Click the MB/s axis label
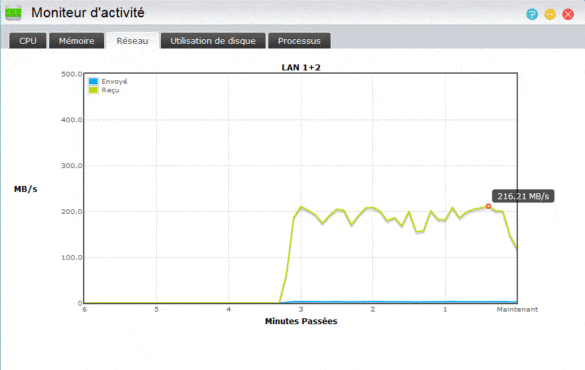585x370 pixels. click(x=26, y=189)
